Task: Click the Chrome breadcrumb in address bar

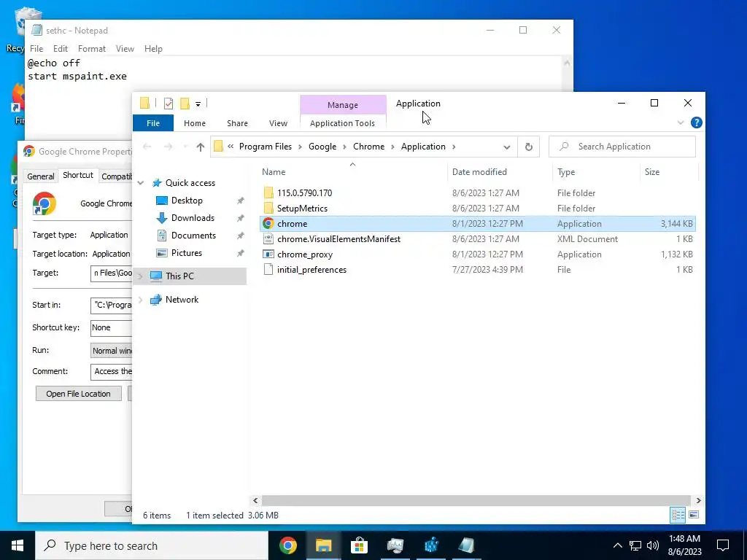Action: click(368, 147)
